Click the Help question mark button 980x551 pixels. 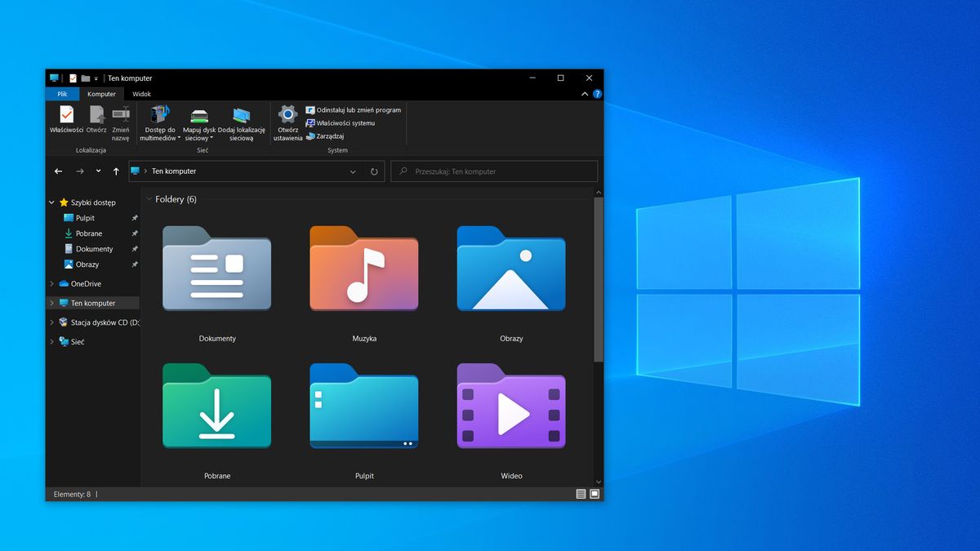click(597, 94)
